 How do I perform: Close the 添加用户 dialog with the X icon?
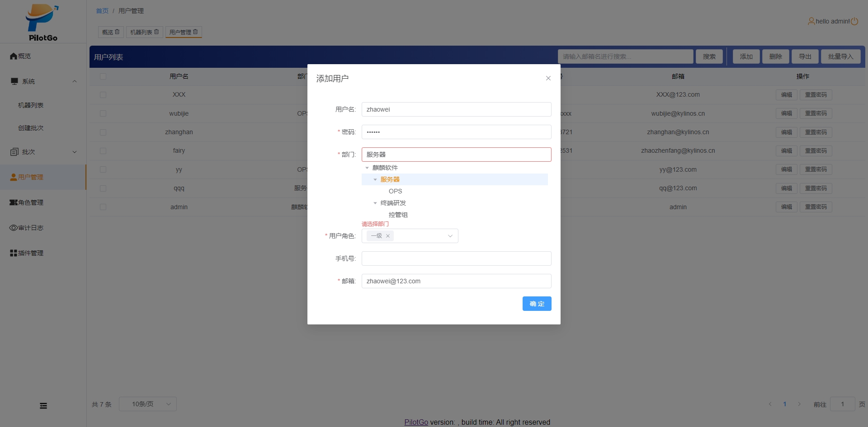click(x=548, y=78)
